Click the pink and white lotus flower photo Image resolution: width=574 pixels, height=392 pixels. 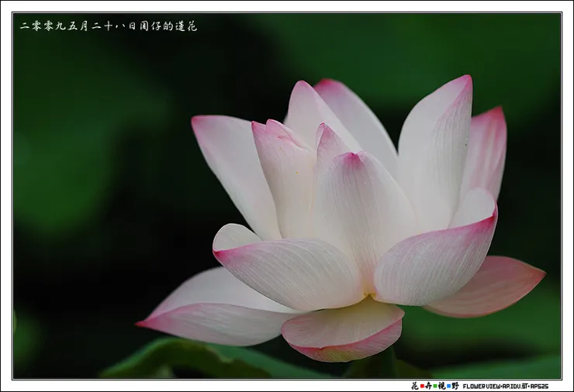[x=287, y=196]
